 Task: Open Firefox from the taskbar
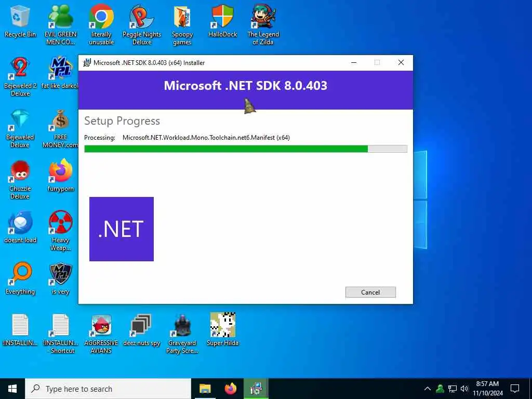pyautogui.click(x=230, y=389)
